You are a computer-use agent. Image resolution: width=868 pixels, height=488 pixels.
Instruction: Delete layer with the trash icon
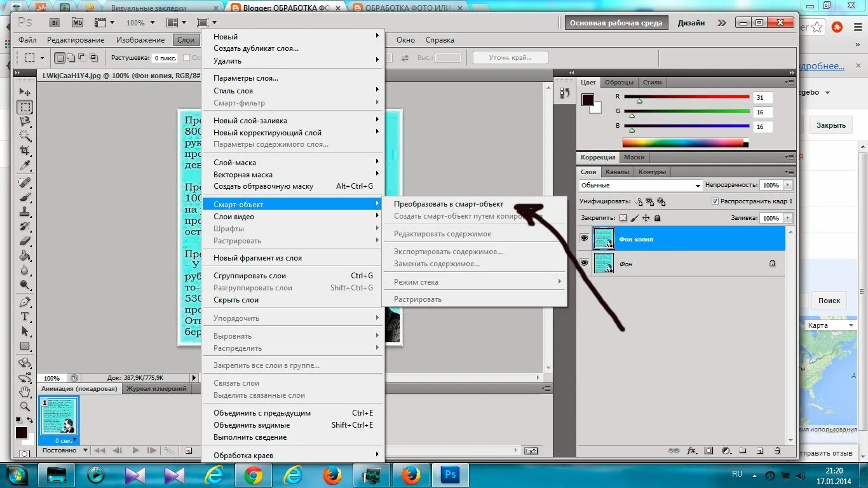(776, 451)
